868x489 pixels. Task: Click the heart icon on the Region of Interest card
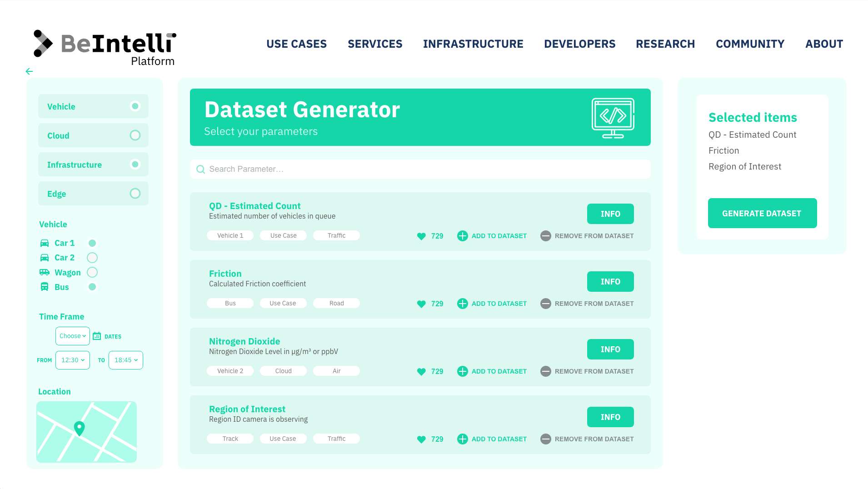(421, 439)
